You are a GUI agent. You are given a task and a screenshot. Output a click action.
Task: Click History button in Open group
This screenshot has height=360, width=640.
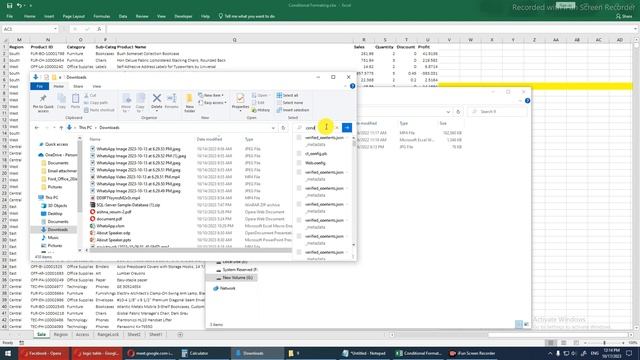(x=261, y=110)
